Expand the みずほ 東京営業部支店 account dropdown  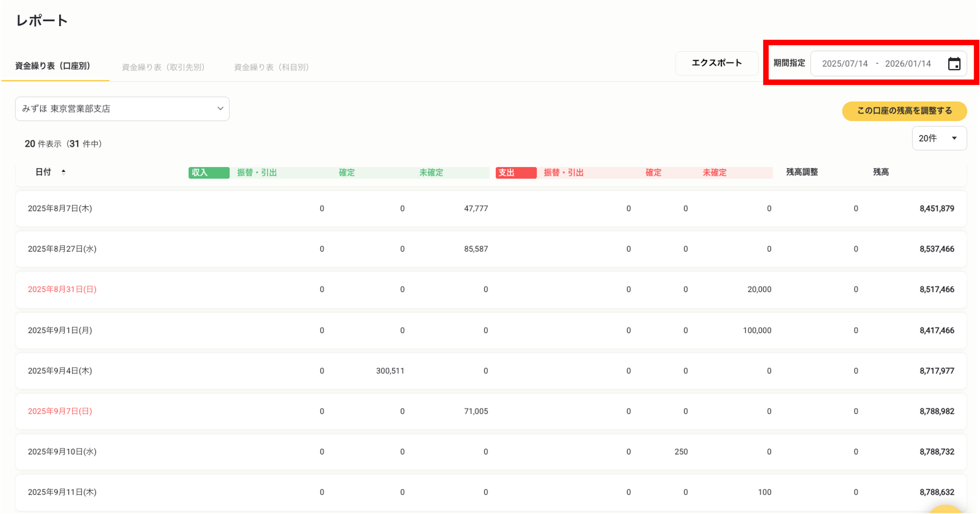pyautogui.click(x=122, y=109)
